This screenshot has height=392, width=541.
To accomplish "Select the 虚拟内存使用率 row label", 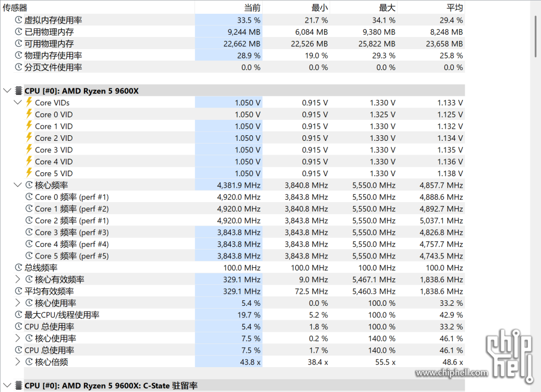I will coord(53,20).
